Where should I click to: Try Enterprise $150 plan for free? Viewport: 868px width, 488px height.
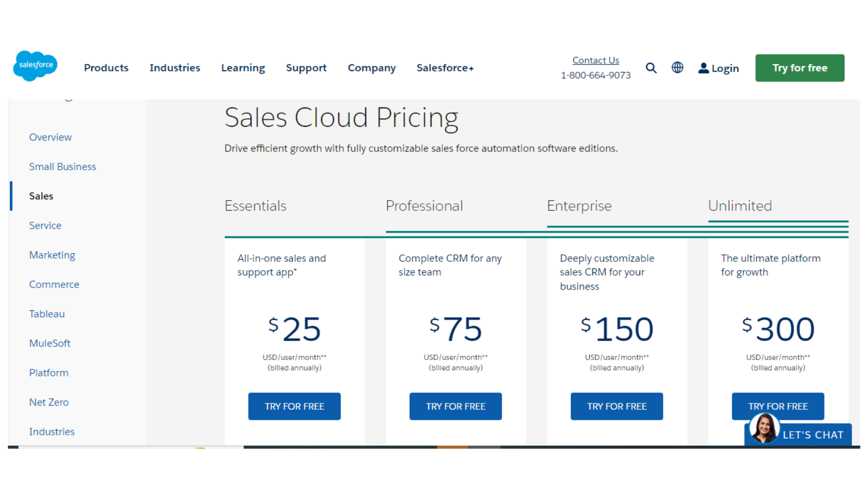coord(617,406)
